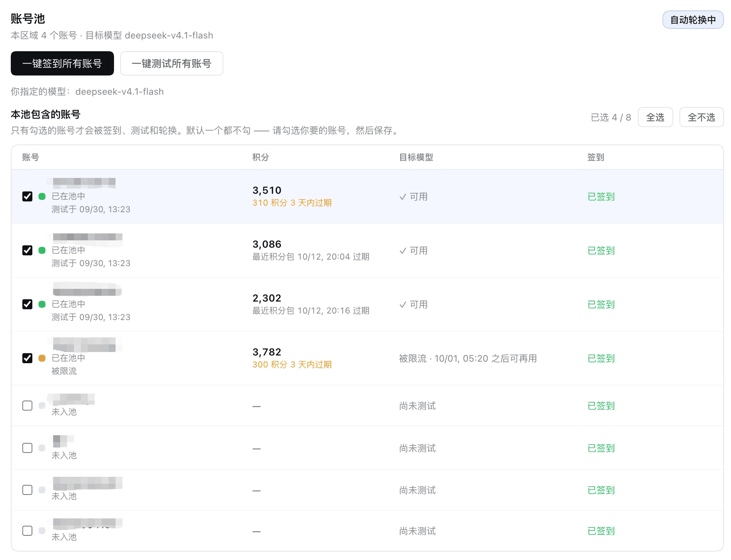This screenshot has width=731, height=560.
Task: Click the 签到 column header
Action: [x=595, y=157]
